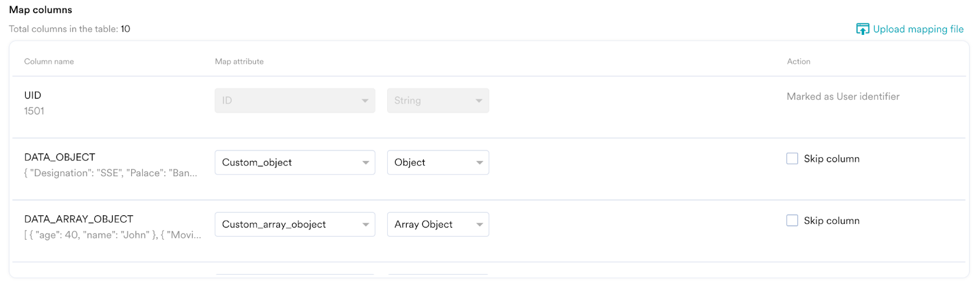Expand the Custom_array_oboject attribute dropdown

click(x=295, y=224)
